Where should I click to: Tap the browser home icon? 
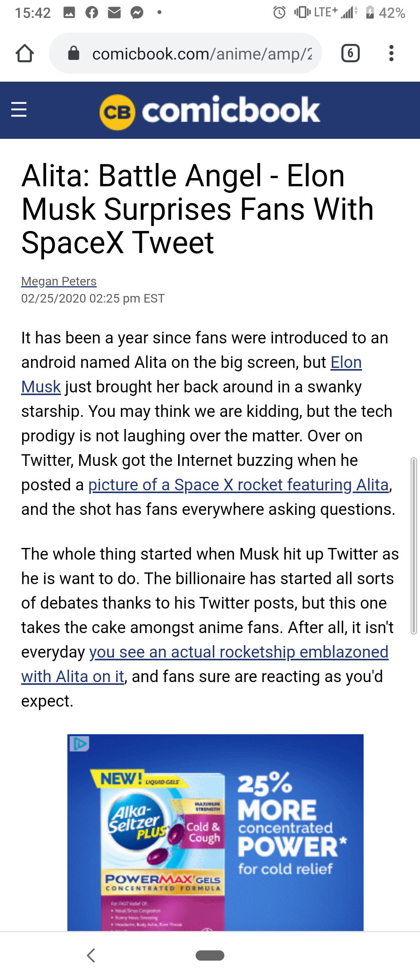24,53
